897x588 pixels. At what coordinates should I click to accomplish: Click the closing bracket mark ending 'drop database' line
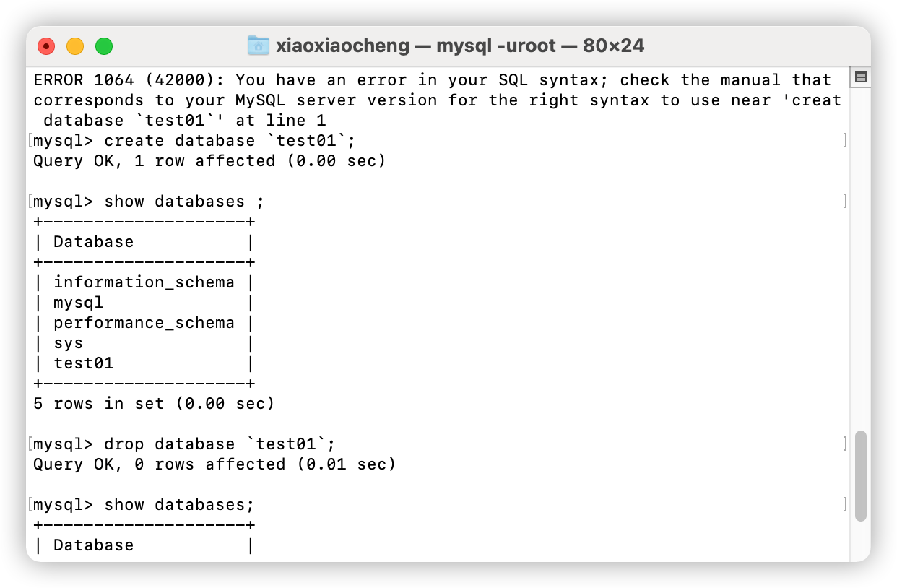(845, 444)
